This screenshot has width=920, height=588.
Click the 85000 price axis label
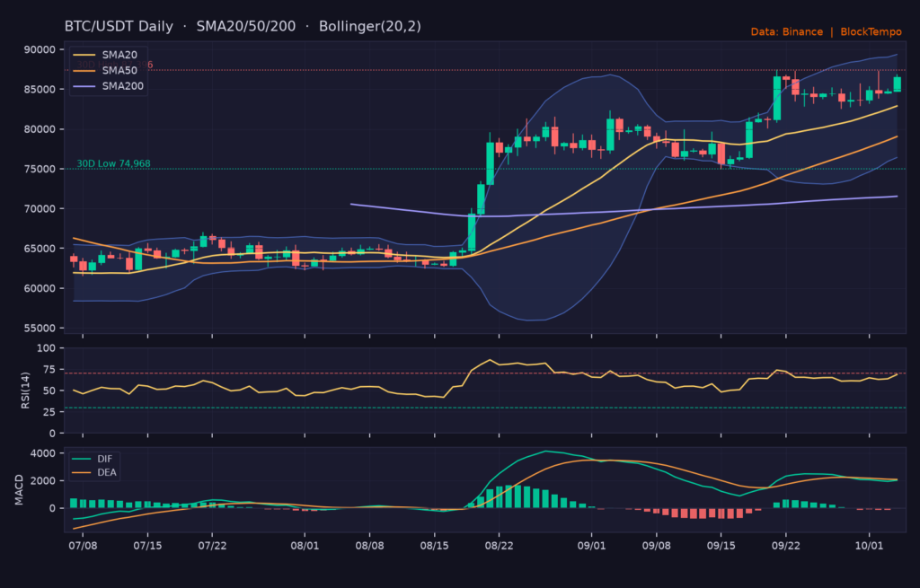[40, 90]
